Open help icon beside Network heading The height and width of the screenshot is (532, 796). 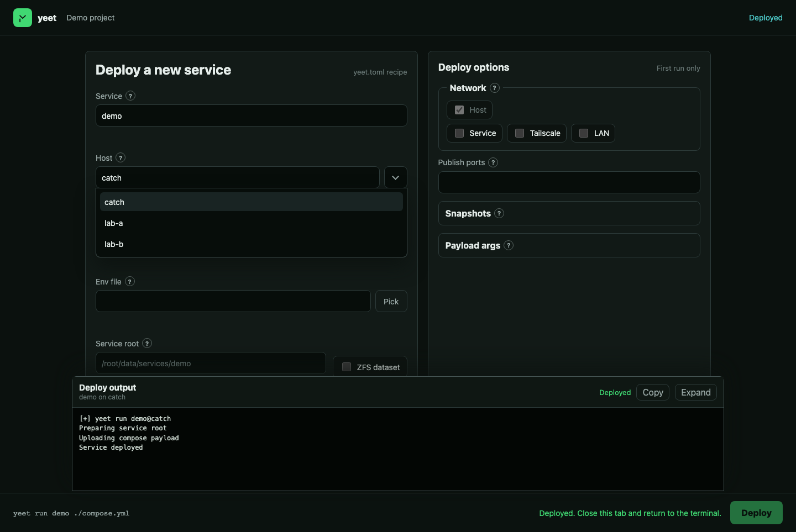tap(495, 88)
